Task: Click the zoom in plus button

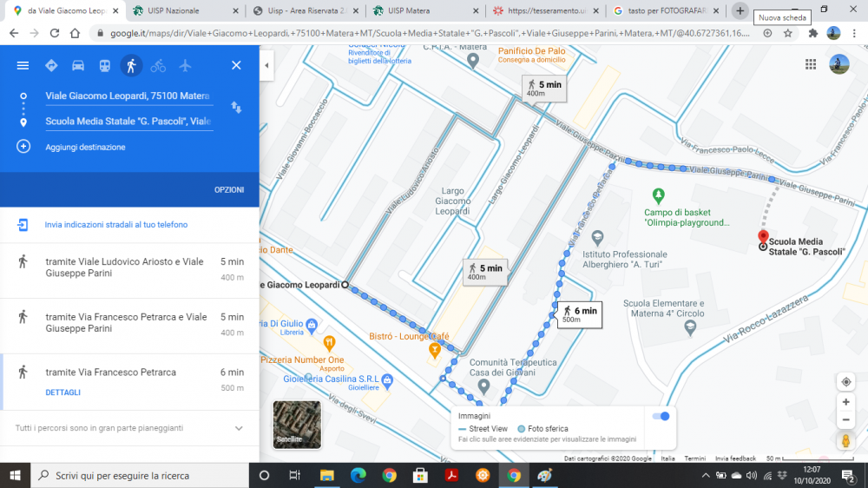Action: (x=845, y=402)
